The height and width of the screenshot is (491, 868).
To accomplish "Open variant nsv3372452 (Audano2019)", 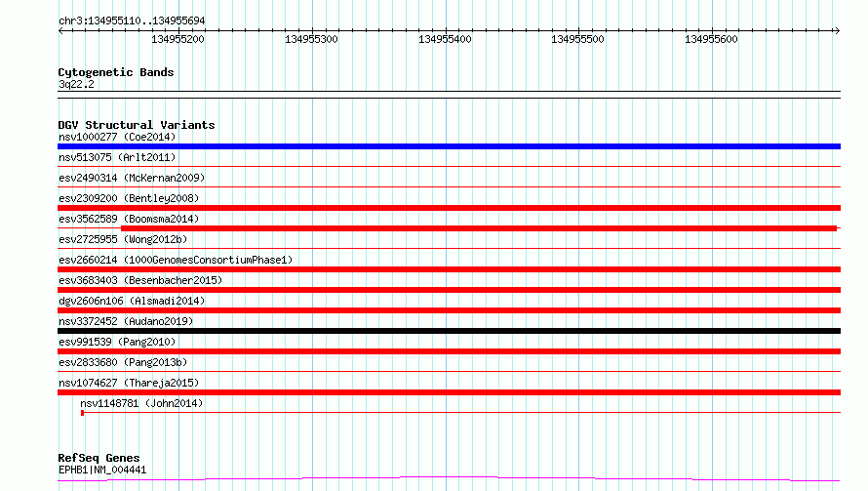I will click(x=126, y=321).
